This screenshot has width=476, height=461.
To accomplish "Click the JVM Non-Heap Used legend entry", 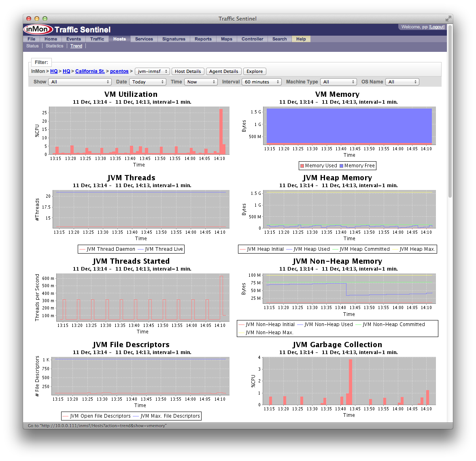I will click(x=325, y=324).
